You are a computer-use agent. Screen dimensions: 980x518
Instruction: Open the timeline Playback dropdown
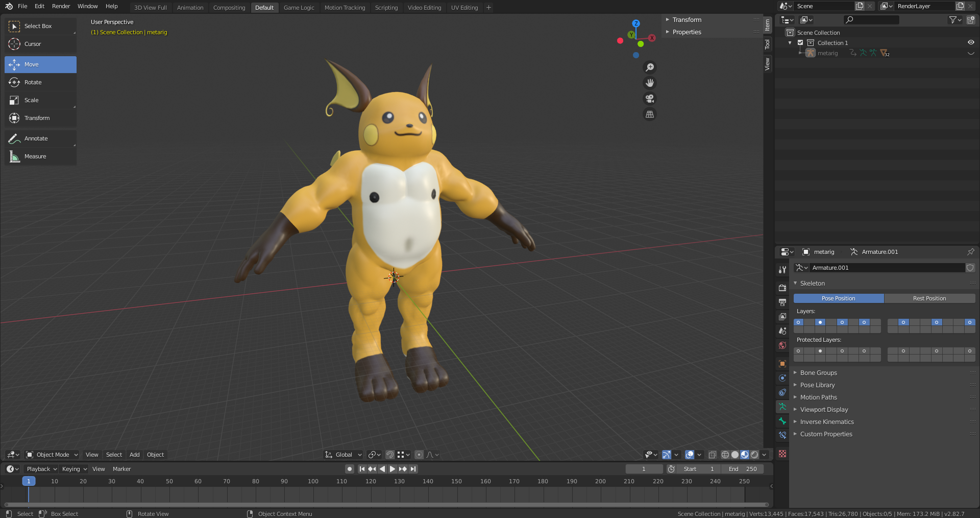(x=41, y=469)
